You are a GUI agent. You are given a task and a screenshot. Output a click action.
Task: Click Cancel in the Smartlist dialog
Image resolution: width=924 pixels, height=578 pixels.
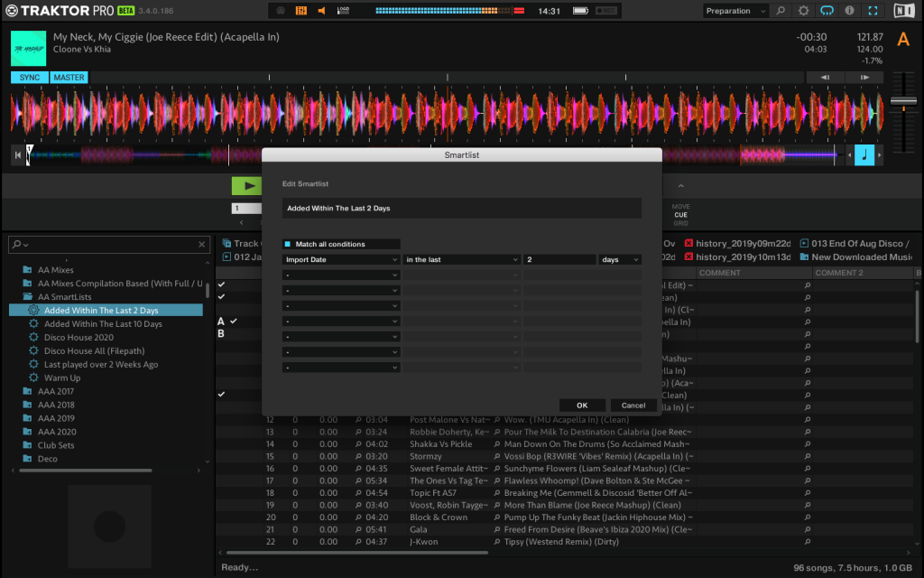tap(633, 406)
